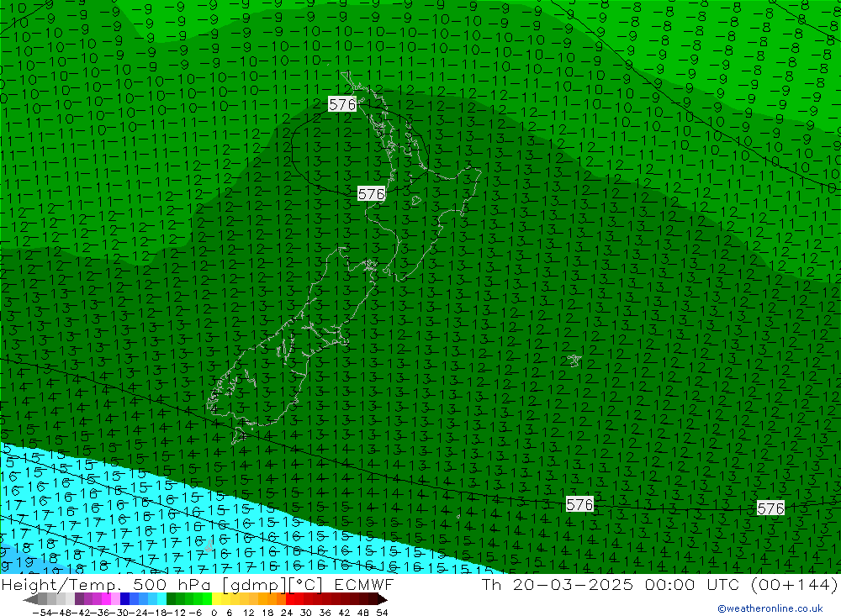Click the Chatham Islands outline east of South Island

574,361
